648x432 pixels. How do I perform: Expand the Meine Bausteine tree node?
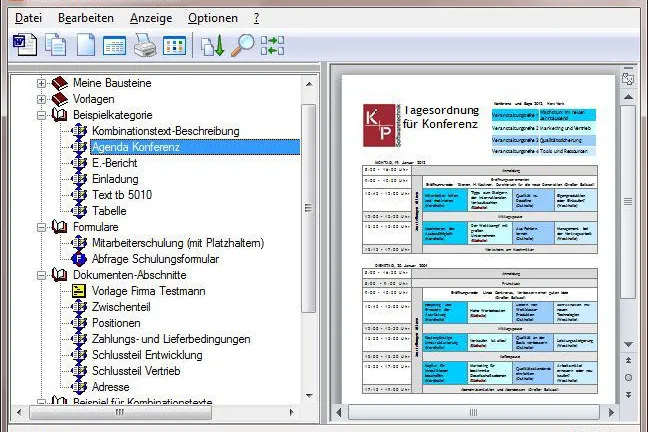tap(41, 83)
